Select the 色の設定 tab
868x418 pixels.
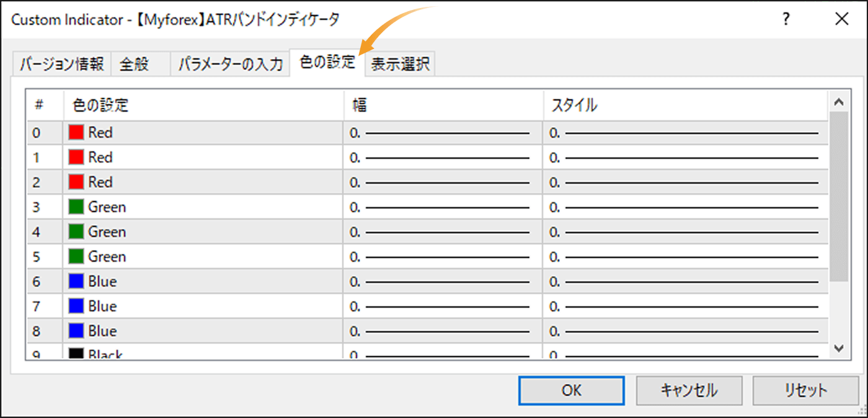click(x=327, y=64)
